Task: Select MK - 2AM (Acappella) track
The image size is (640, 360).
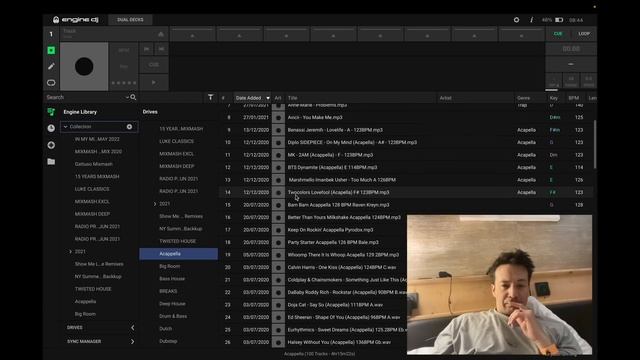Action: [x=330, y=155]
